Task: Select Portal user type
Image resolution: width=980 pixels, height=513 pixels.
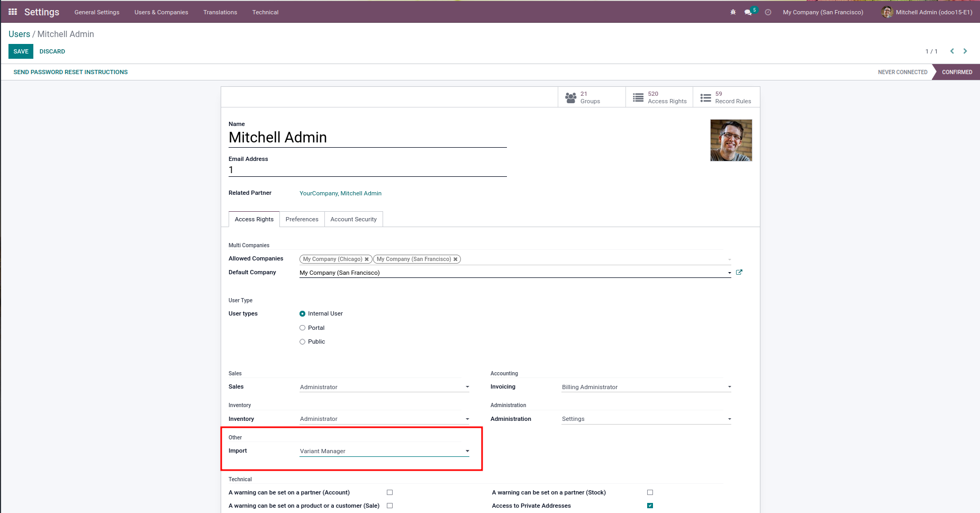Action: [303, 328]
